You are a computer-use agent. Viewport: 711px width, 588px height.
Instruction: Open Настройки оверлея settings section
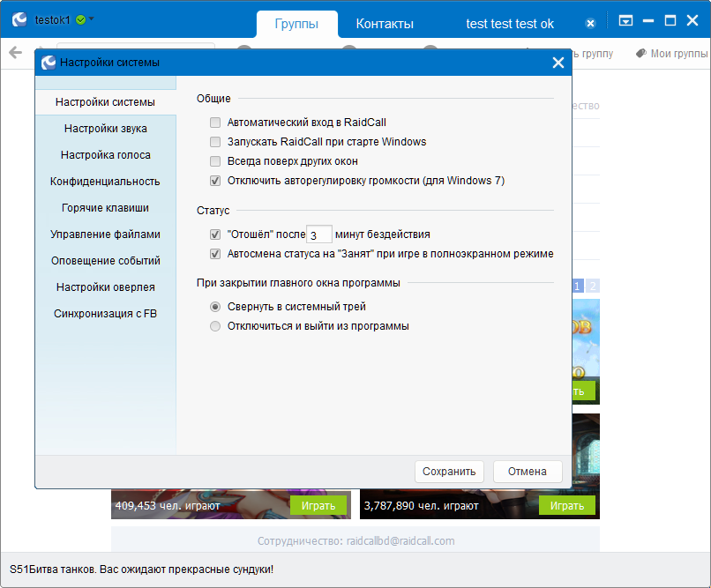pyautogui.click(x=105, y=287)
